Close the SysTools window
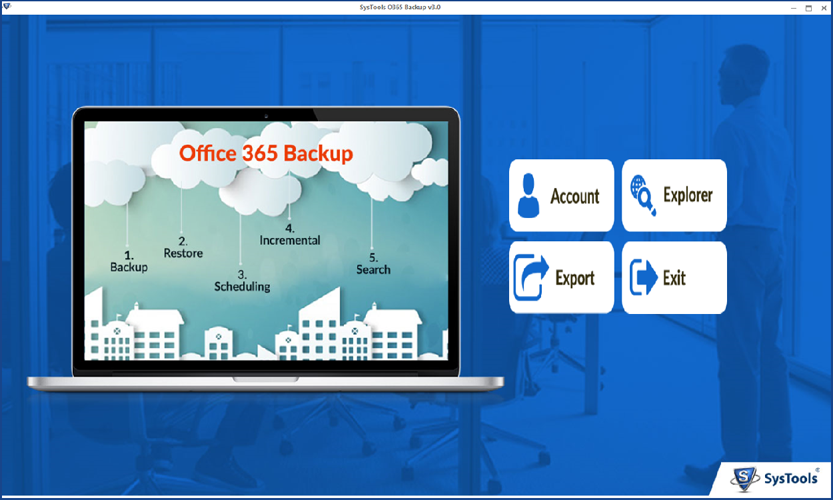This screenshot has width=833, height=500. [x=824, y=7]
